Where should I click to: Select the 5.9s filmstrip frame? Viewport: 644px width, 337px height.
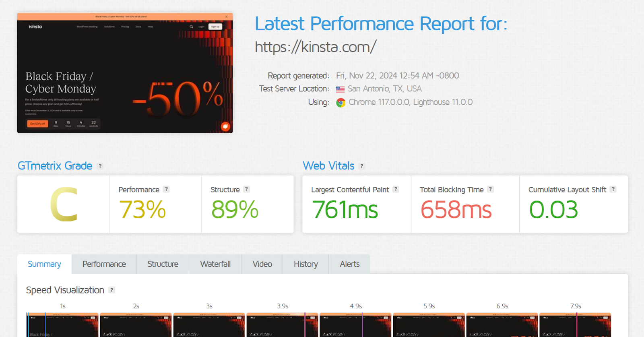[x=429, y=325]
